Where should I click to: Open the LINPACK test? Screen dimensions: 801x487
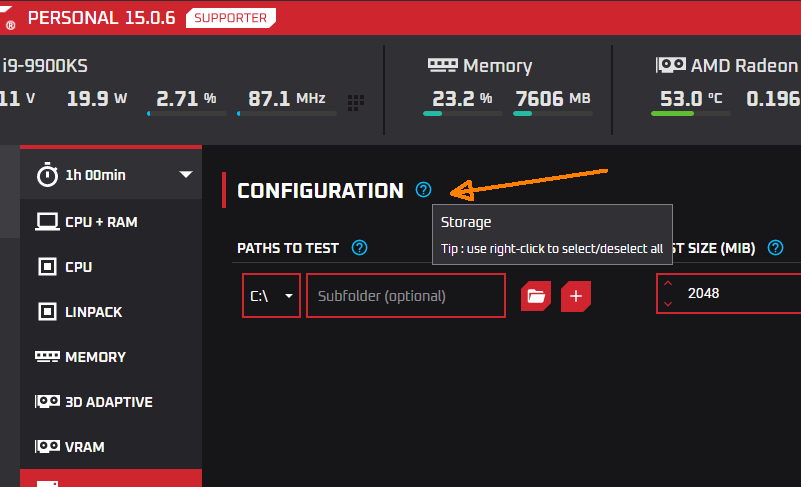[92, 312]
